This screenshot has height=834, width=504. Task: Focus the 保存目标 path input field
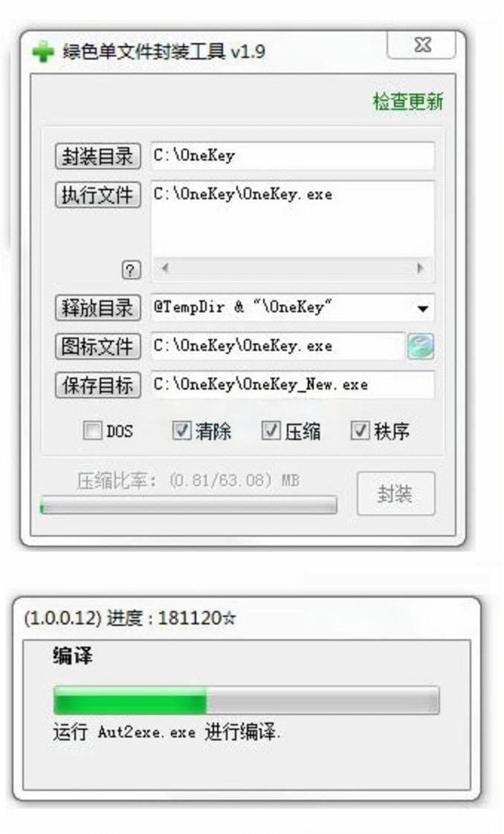[292, 385]
